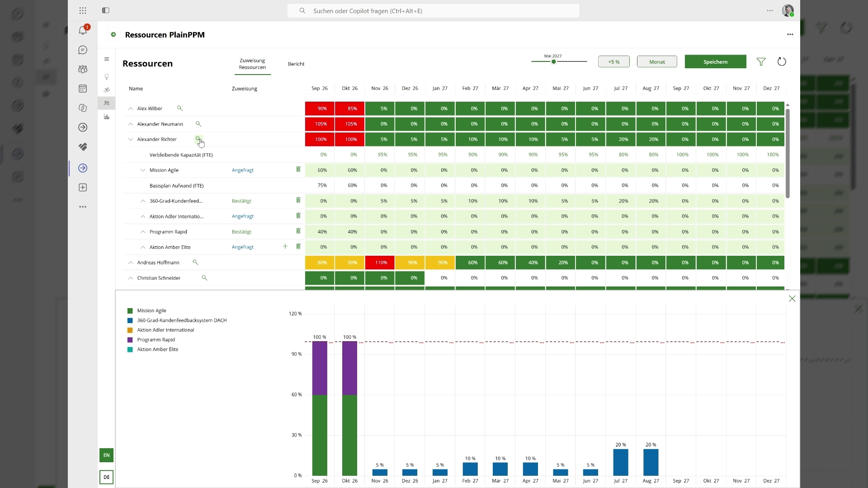The height and width of the screenshot is (488, 868).
Task: Click the filter funnel icon
Action: 761,61
